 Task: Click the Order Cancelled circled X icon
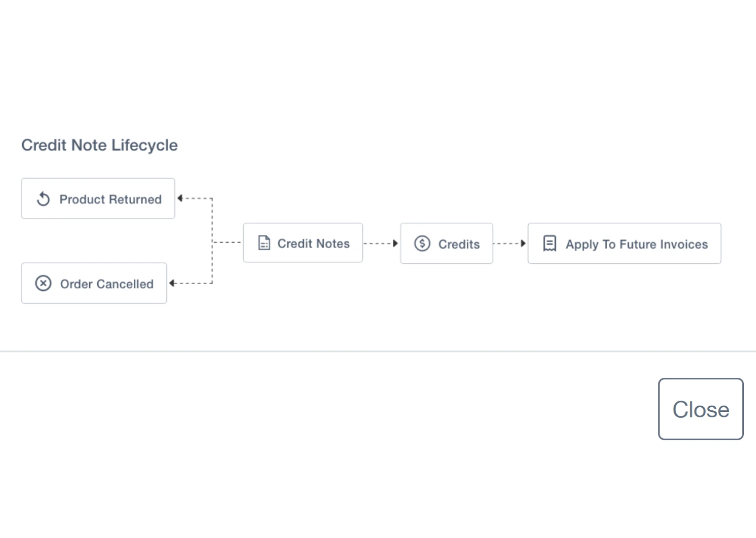tap(43, 283)
